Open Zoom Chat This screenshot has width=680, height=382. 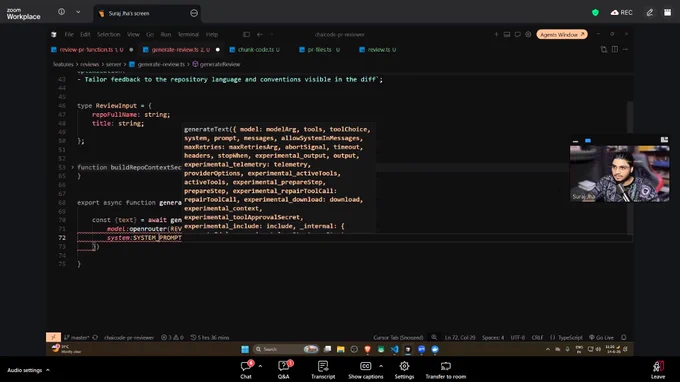(x=246, y=370)
